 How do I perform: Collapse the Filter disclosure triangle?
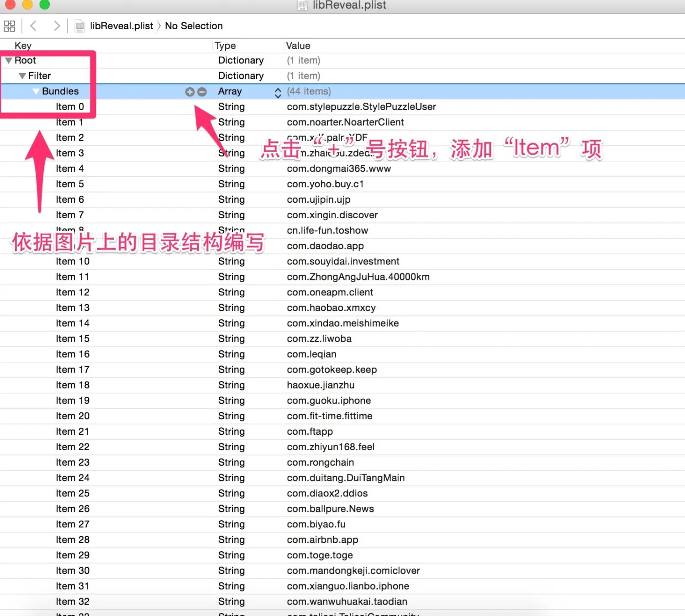pos(22,76)
